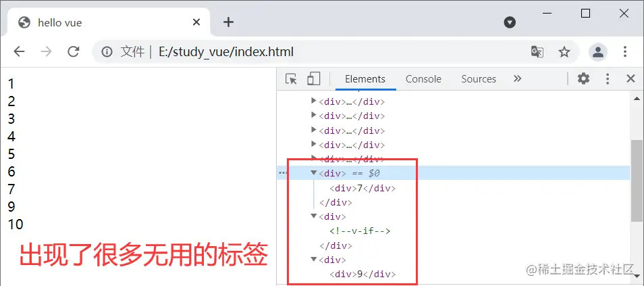The height and width of the screenshot is (286, 644).
Task: Open the Chrome three-dot menu
Action: click(x=624, y=52)
